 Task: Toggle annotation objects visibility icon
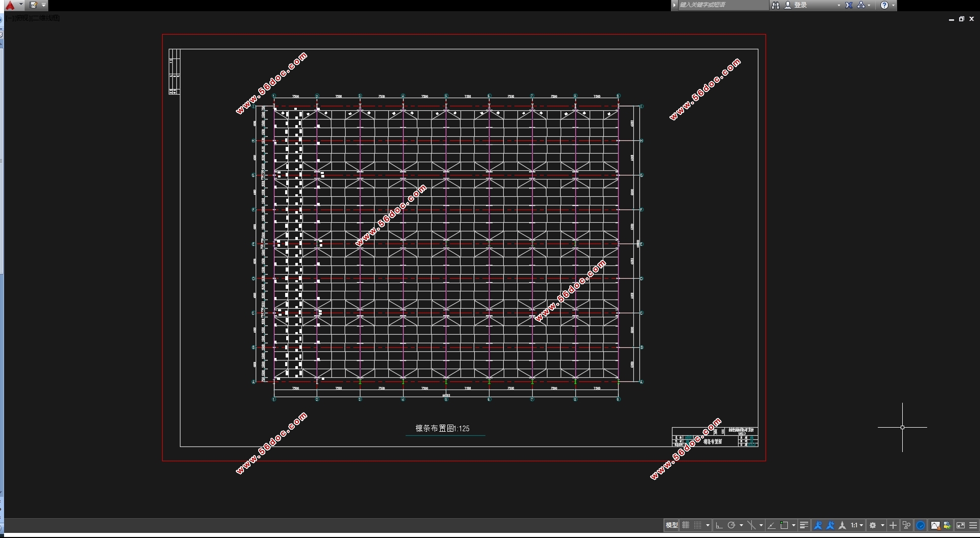point(818,525)
